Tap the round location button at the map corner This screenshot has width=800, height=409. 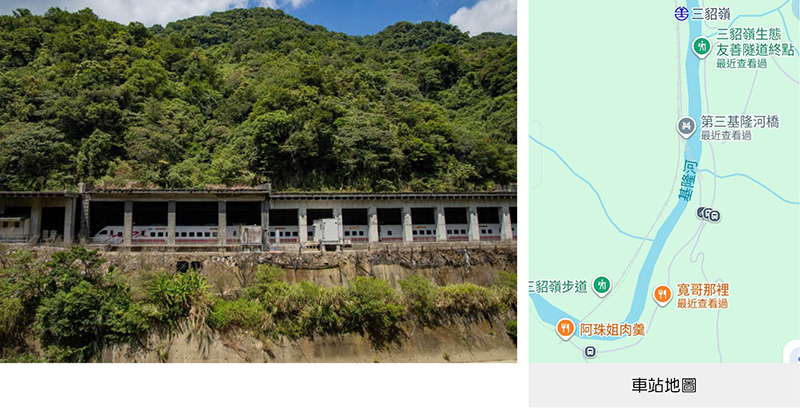[x=793, y=353]
